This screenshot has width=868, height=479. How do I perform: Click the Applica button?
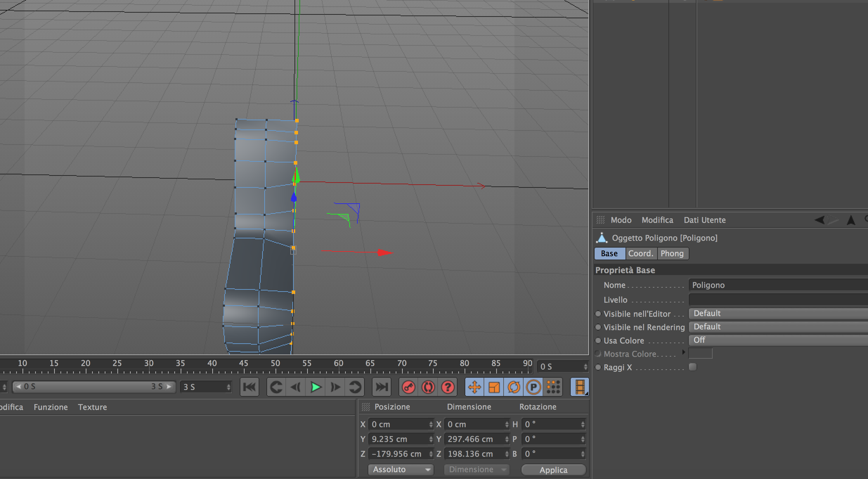[553, 470]
